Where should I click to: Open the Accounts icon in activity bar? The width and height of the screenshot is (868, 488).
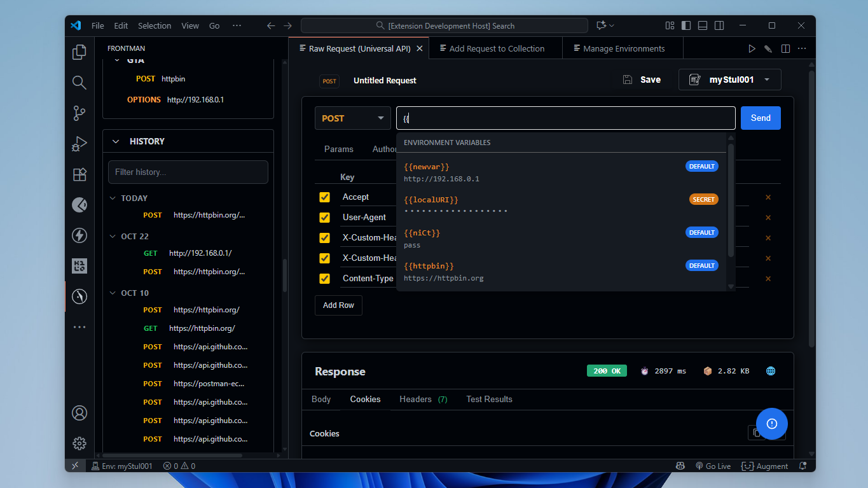(79, 413)
